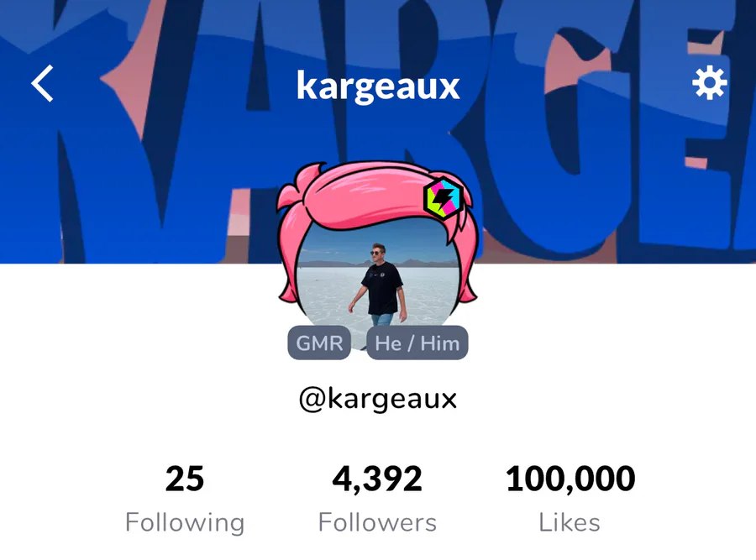
Task: Select the He / Him pronoun tag
Action: pos(417,343)
